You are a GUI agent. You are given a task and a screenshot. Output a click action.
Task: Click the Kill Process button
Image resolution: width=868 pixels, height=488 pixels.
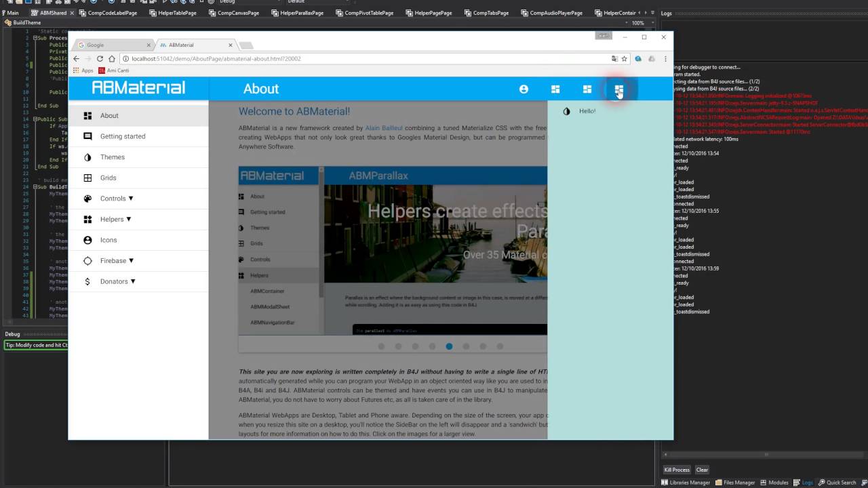(676, 470)
